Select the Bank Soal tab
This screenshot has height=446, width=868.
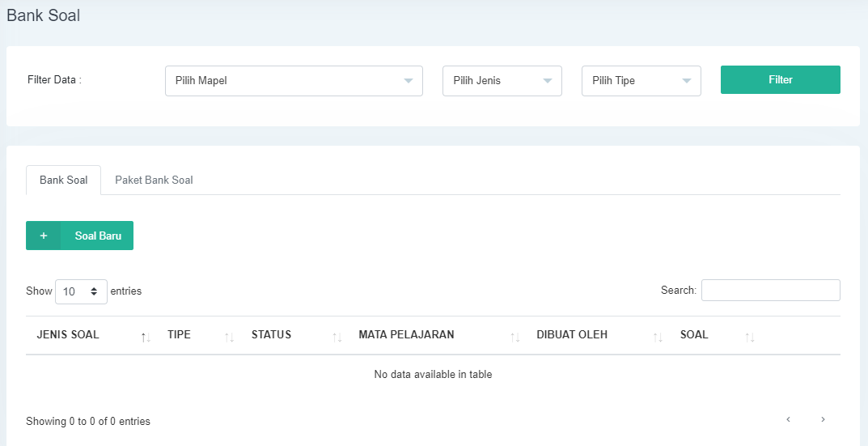pyautogui.click(x=63, y=180)
